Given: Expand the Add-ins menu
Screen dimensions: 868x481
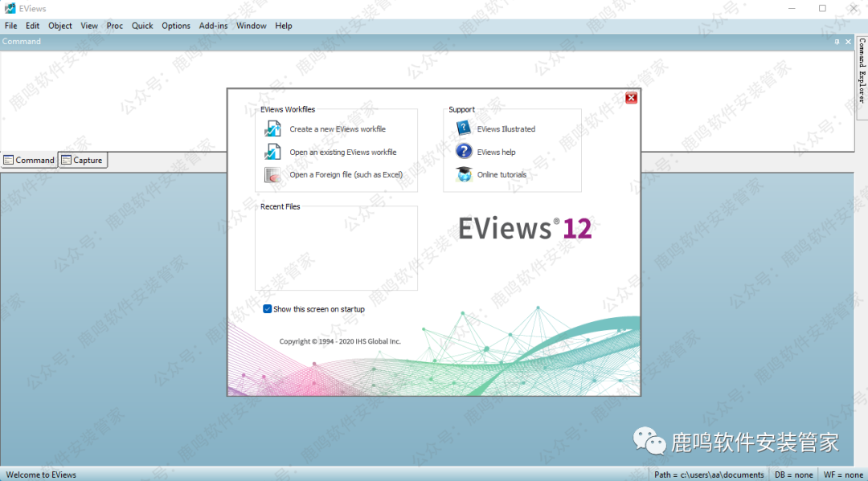Looking at the screenshot, I should pyautogui.click(x=213, y=26).
